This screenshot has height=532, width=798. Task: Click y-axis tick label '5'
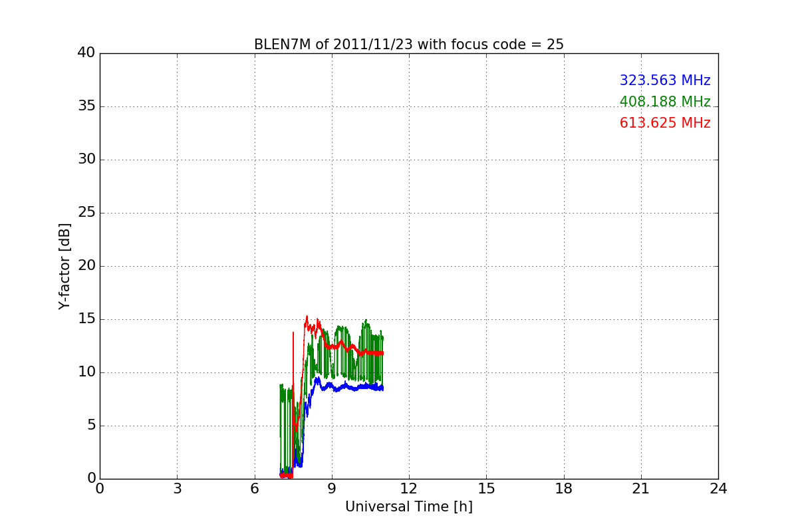(91, 426)
